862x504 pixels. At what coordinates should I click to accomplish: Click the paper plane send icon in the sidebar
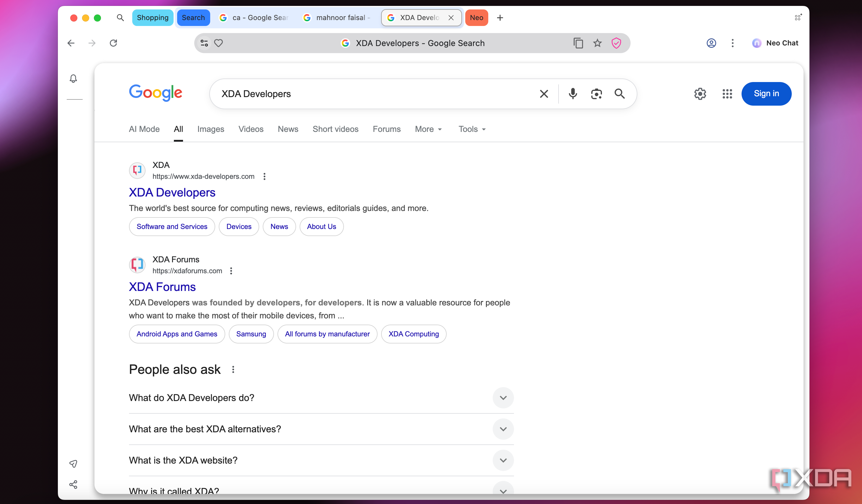point(73,464)
